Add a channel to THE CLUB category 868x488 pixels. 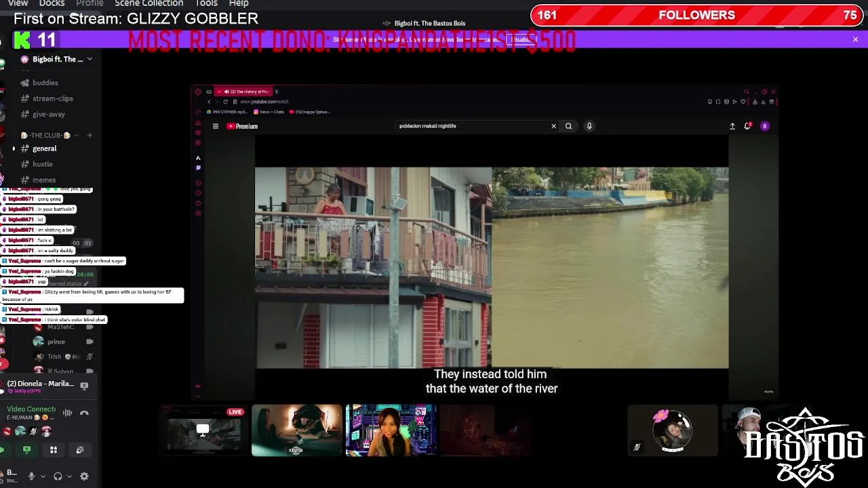pyautogui.click(x=89, y=136)
